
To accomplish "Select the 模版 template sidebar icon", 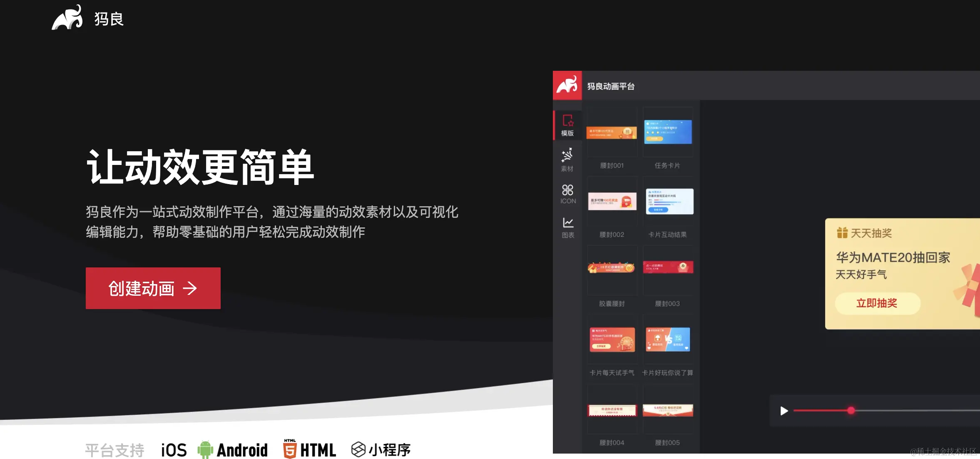I will tap(567, 125).
